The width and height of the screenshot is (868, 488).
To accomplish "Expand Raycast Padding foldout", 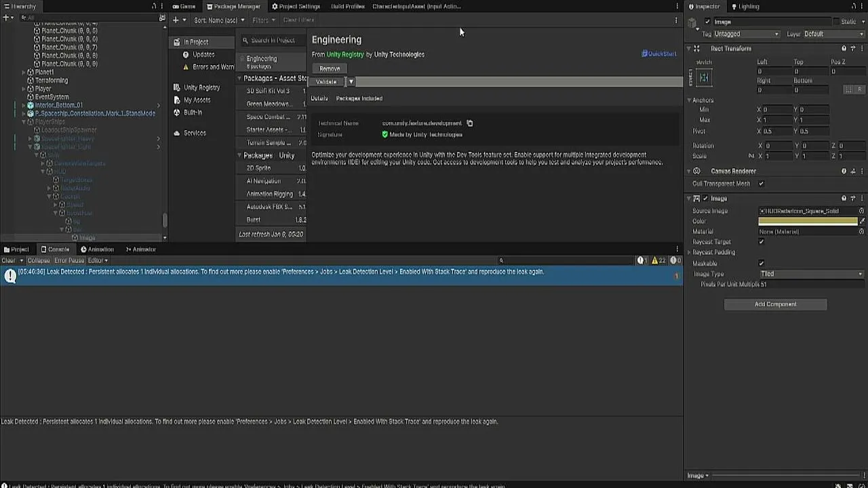I will point(690,253).
